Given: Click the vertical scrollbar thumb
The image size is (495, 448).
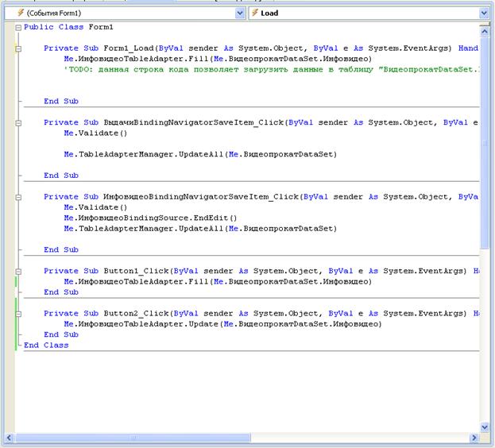Looking at the screenshot, I should [485, 144].
